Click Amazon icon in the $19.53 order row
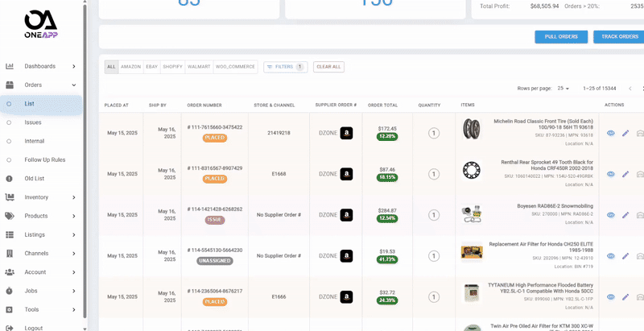The height and width of the screenshot is (331, 644). coord(346,256)
